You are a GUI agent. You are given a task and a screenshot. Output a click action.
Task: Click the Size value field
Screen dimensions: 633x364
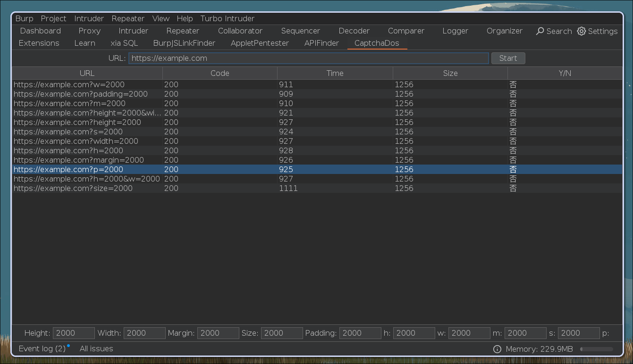click(x=282, y=333)
